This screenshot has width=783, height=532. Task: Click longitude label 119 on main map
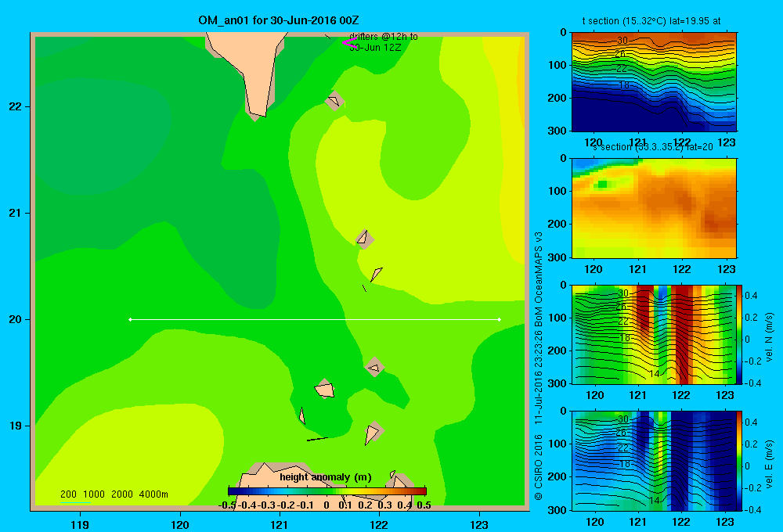coord(80,524)
